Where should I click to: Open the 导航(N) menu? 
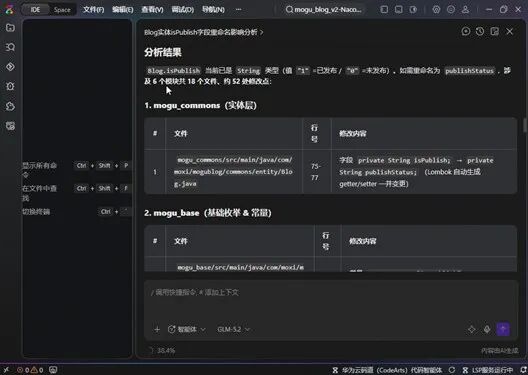coord(213,10)
